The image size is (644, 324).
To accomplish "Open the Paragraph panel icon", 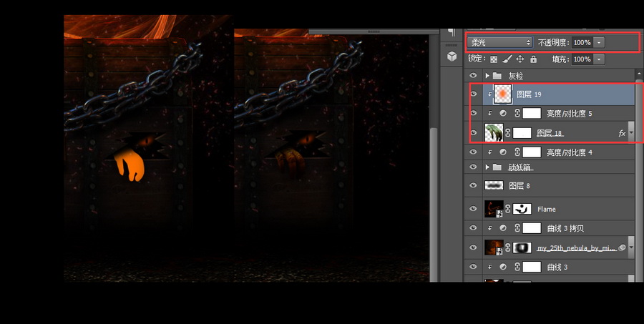I will [452, 32].
